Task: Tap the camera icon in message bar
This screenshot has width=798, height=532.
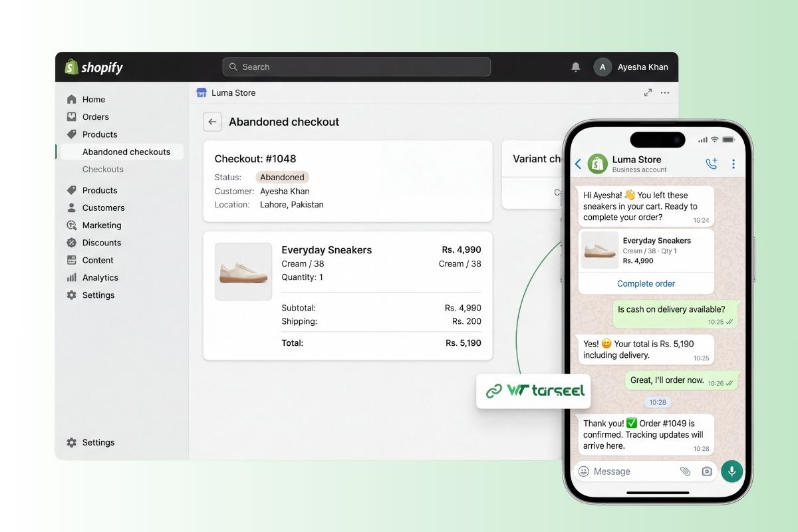Action: (x=707, y=471)
